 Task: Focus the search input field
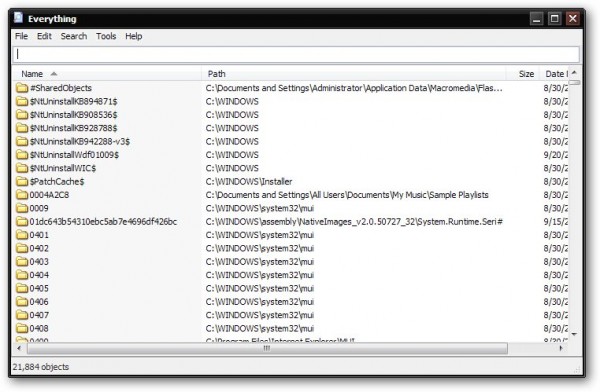[296, 54]
